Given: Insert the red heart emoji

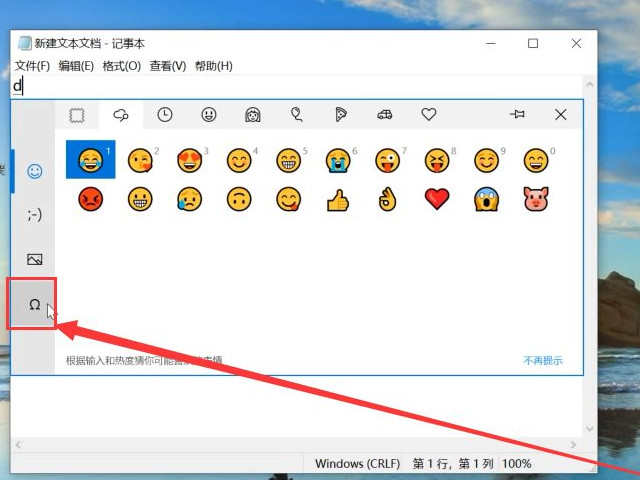Looking at the screenshot, I should [x=437, y=199].
